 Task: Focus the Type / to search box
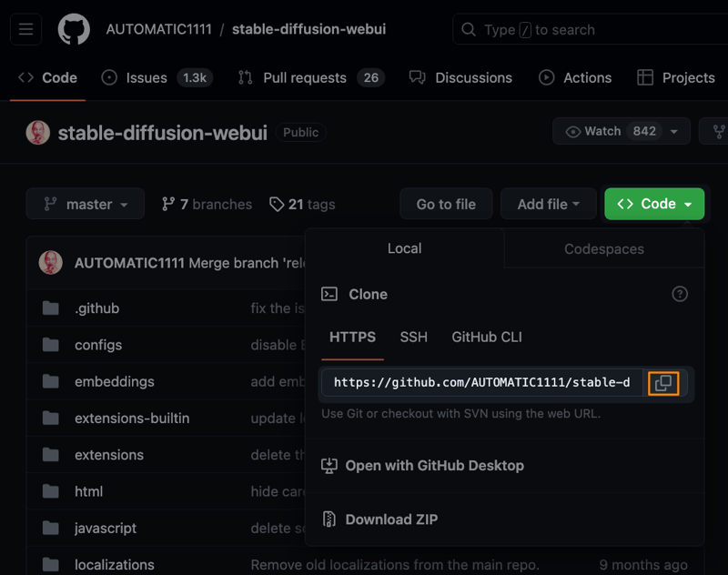pyautogui.click(x=590, y=30)
